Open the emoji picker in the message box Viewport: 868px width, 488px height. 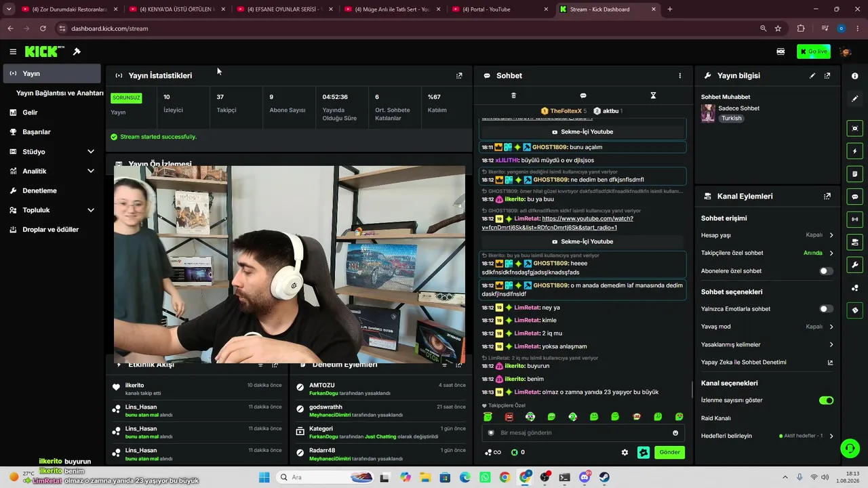click(x=675, y=433)
